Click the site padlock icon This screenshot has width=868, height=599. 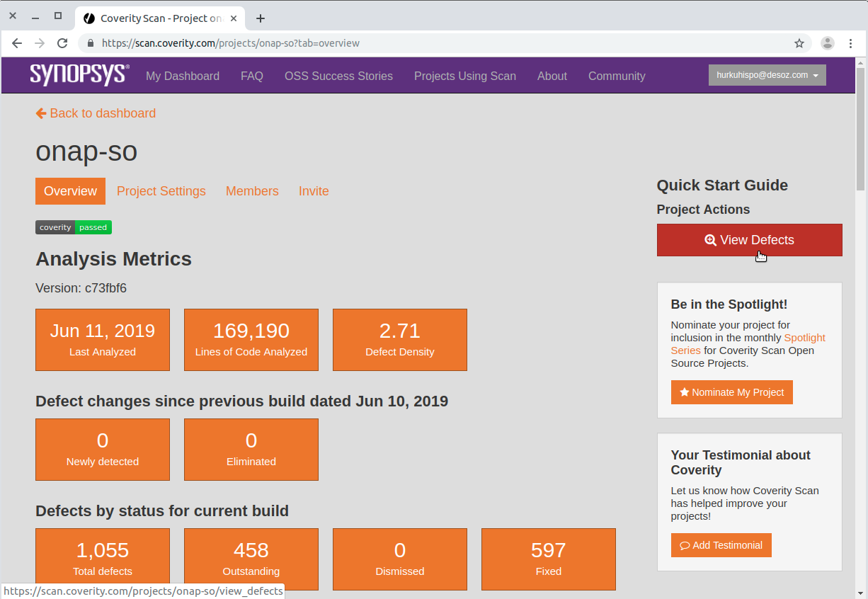(x=90, y=43)
